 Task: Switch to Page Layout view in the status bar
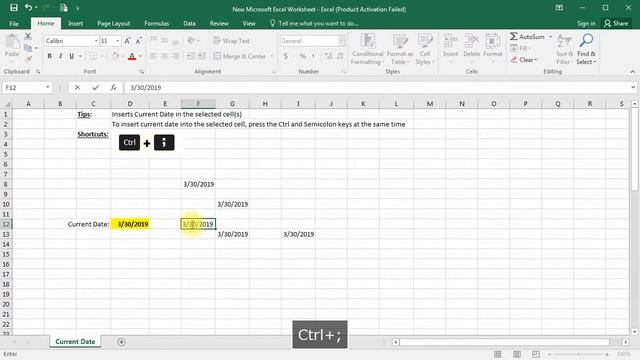pyautogui.click(x=517, y=354)
